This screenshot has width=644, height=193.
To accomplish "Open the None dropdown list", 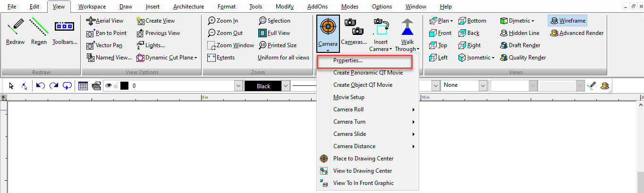I will 483,85.
